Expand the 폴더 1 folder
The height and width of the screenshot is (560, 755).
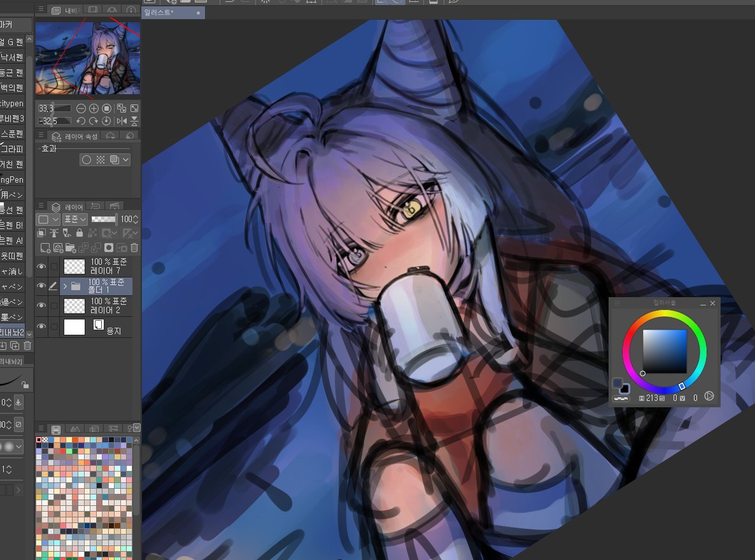coord(65,286)
